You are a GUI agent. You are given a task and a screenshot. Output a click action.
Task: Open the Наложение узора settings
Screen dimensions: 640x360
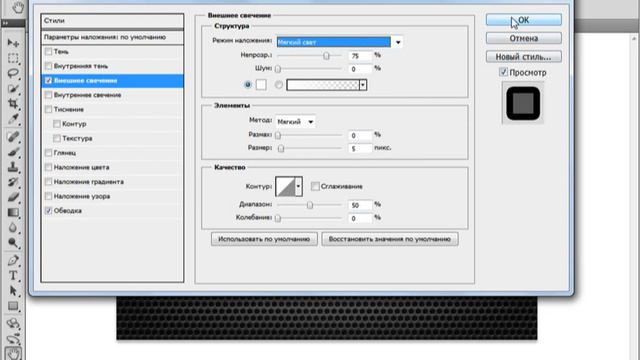(82, 196)
